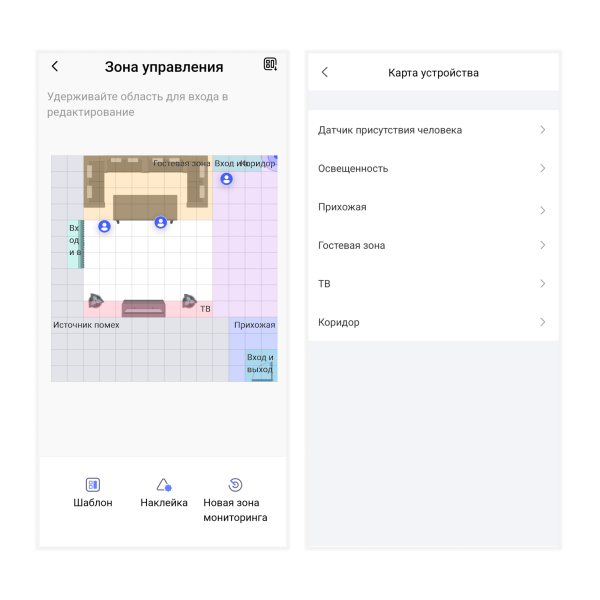Expand the Датчик присутствия человека chevron

(x=542, y=130)
